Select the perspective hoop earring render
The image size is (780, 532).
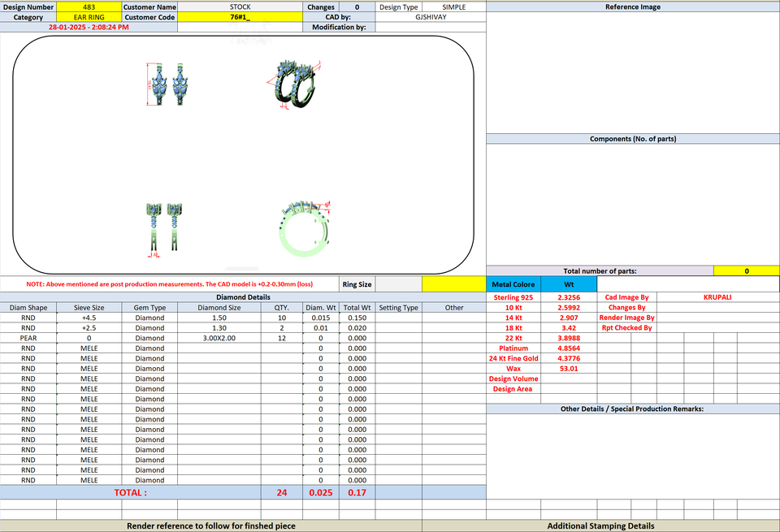click(x=294, y=84)
